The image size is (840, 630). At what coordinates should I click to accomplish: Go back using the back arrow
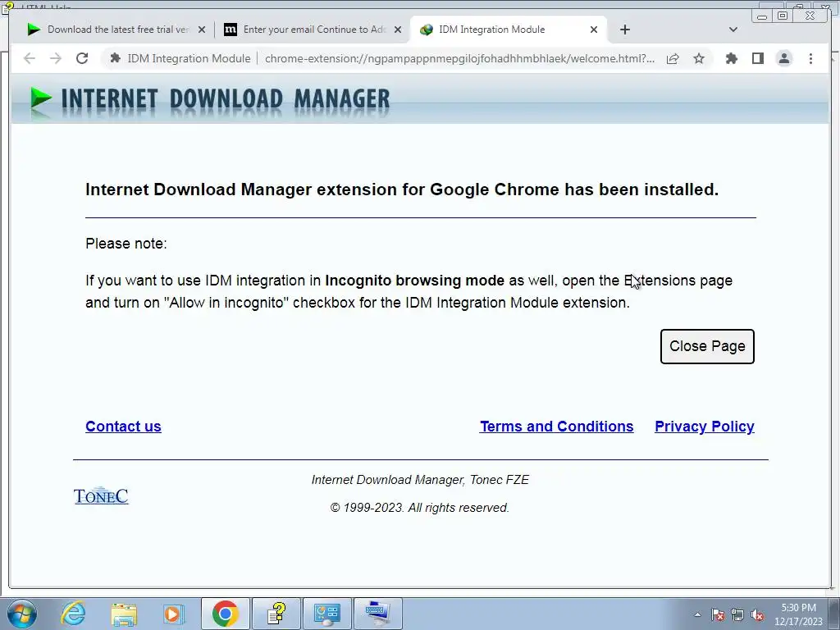[30, 58]
